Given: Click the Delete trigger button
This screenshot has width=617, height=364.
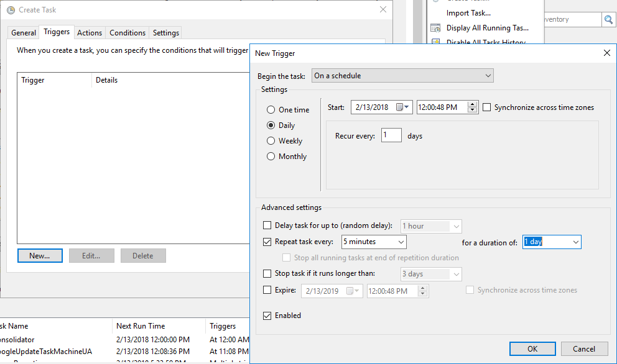Looking at the screenshot, I should 143,255.
